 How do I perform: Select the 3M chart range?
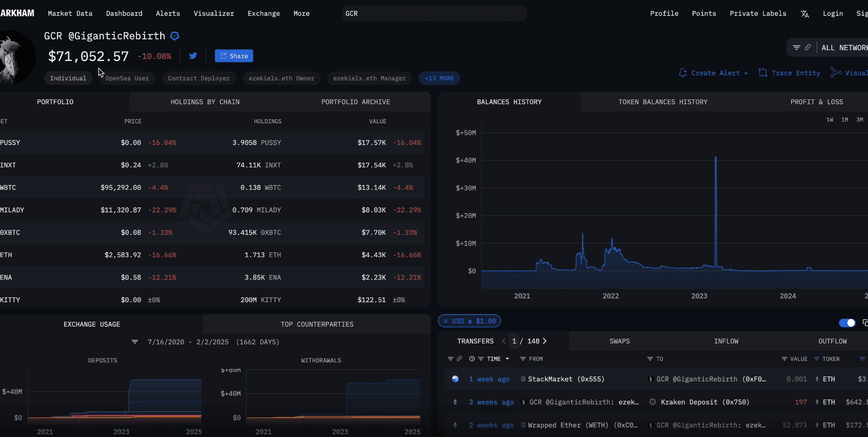(860, 120)
